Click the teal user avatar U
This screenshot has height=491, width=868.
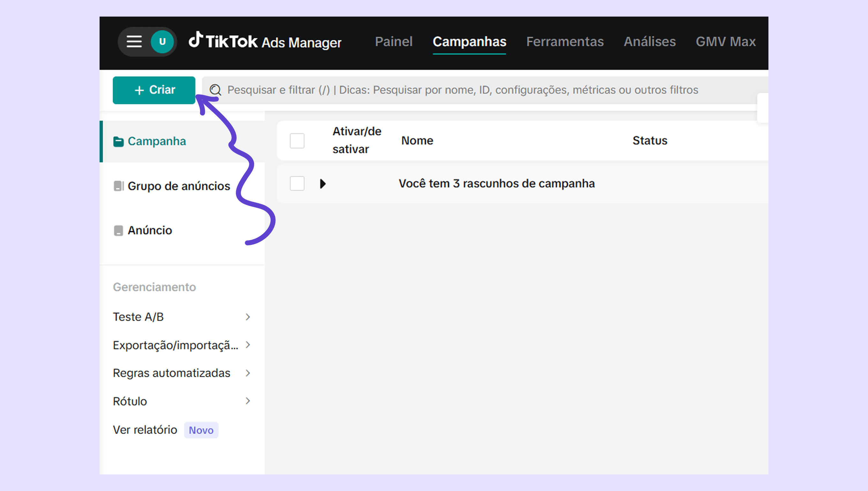click(x=162, y=42)
